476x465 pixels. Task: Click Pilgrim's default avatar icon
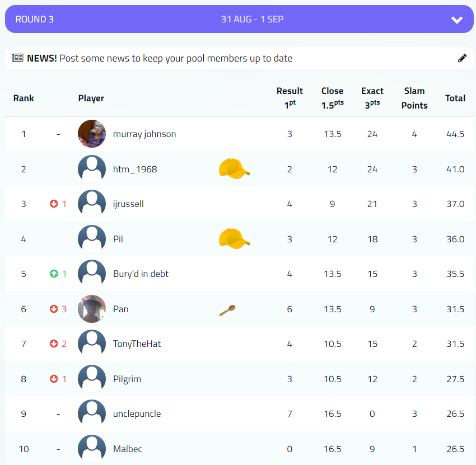click(92, 379)
